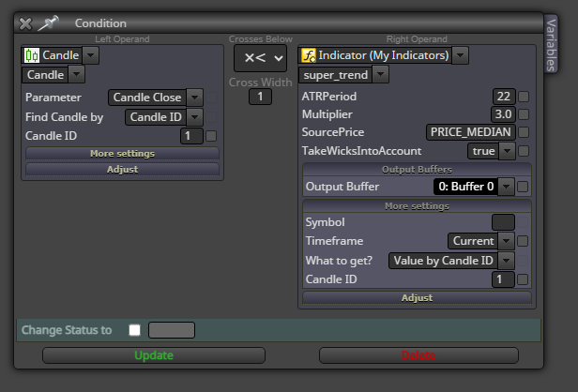Screen dimensions: 578x392
Task: Toggle checkbox beside TakeWicksIntoAccount
Action: click(x=524, y=151)
